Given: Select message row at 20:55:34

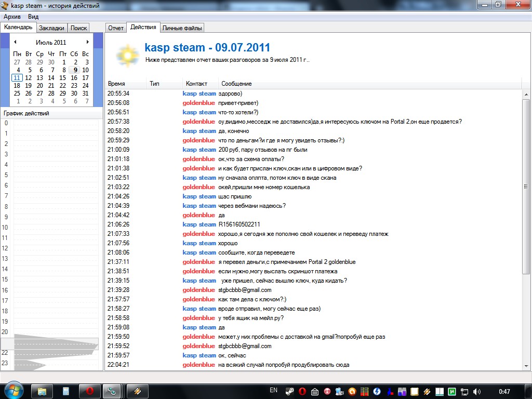Looking at the screenshot, I should pos(314,94).
